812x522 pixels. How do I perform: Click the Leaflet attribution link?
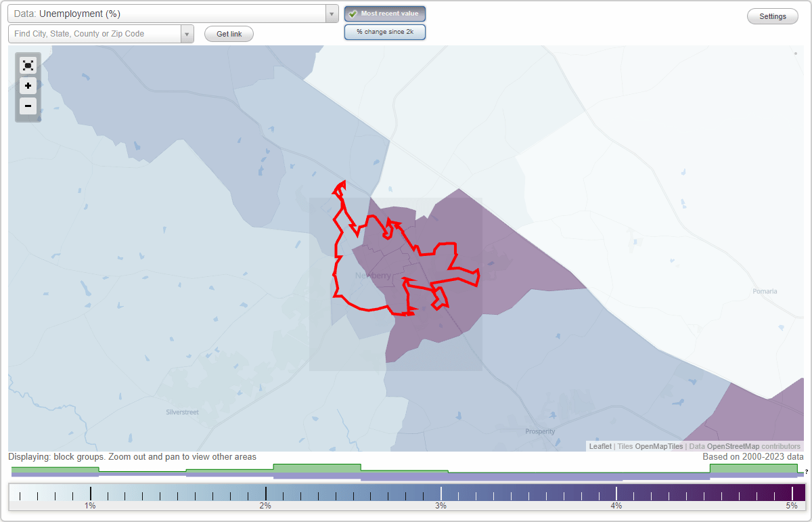600,446
